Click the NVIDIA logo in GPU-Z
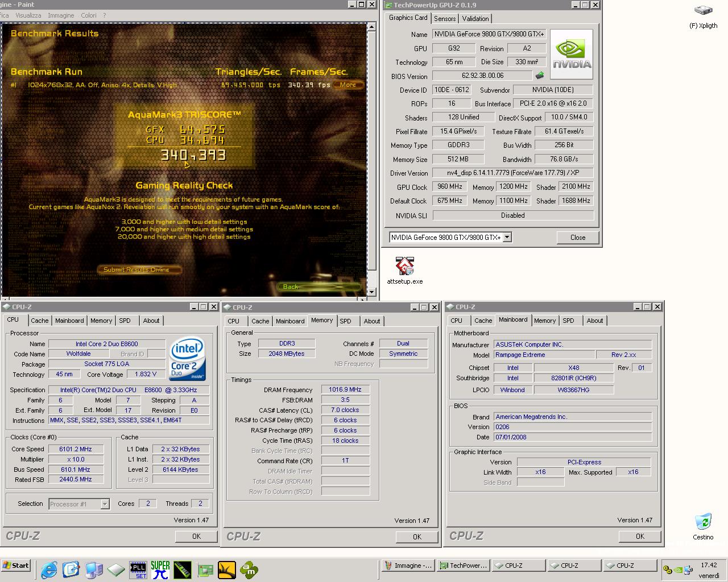This screenshot has height=582, width=728. tap(572, 54)
